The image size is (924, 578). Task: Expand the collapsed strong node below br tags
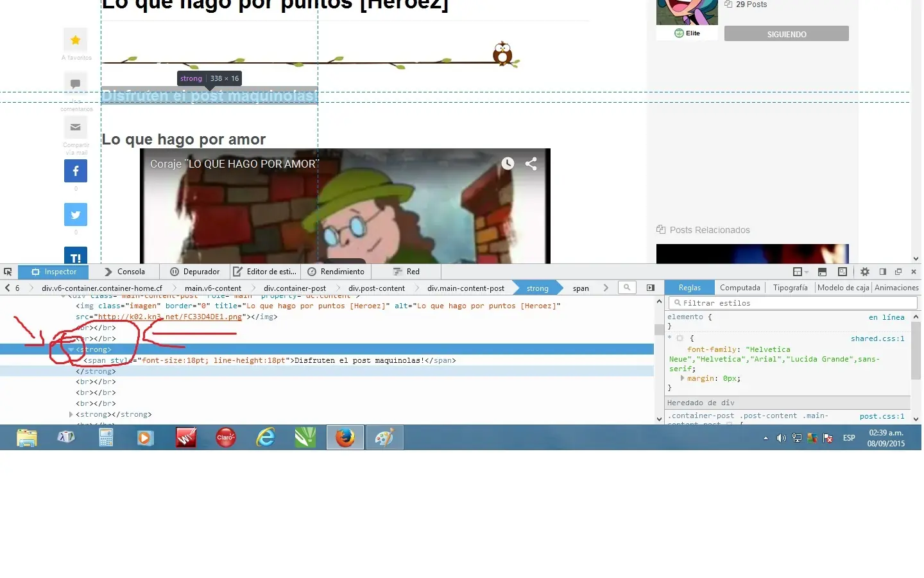(x=71, y=414)
